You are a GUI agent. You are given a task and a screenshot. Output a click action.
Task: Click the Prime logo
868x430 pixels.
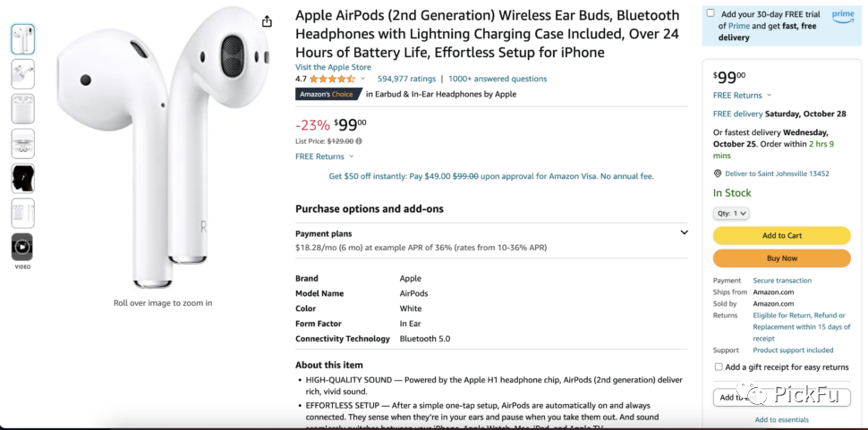click(x=843, y=16)
